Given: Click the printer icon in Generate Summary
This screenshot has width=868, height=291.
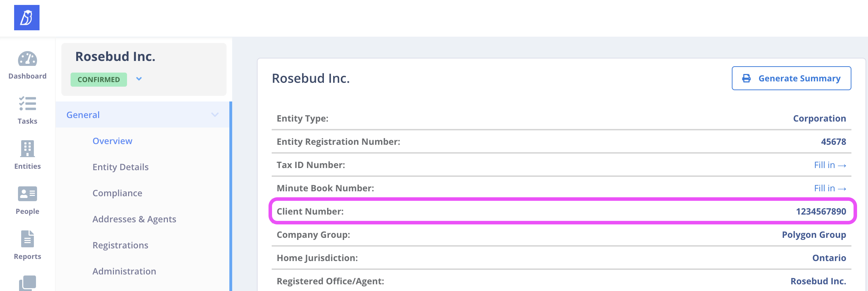Looking at the screenshot, I should 746,78.
